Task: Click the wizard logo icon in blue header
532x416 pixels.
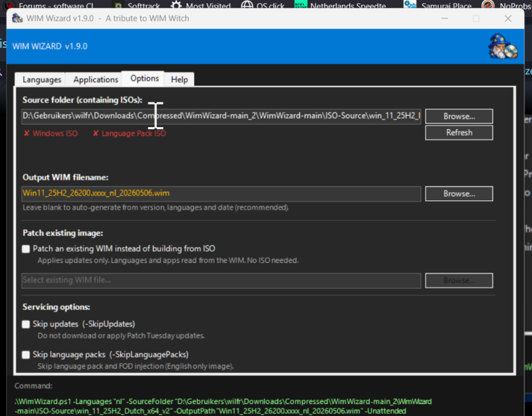Action: pyautogui.click(x=503, y=46)
